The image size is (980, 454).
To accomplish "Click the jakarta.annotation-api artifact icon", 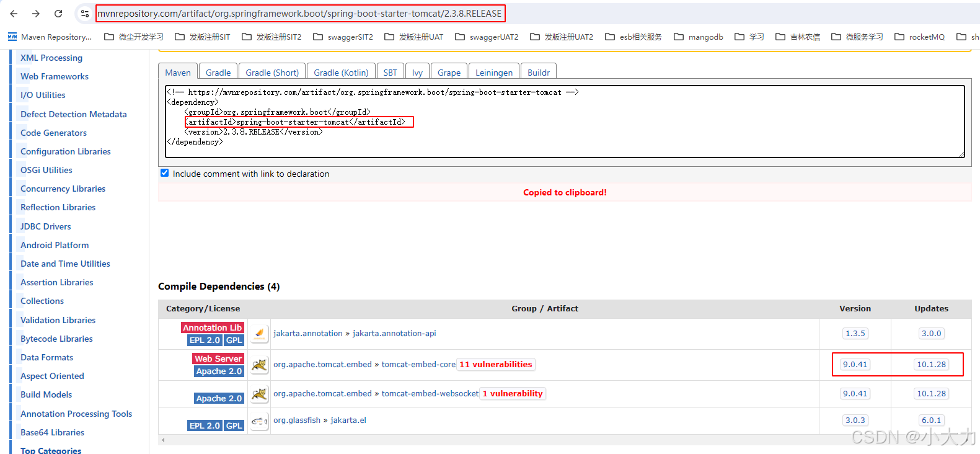I will click(259, 334).
